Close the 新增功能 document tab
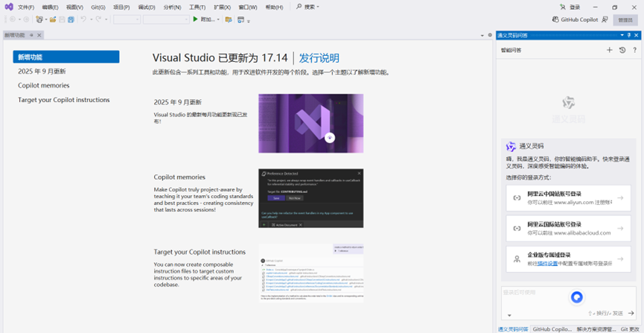The height and width of the screenshot is (333, 644). tap(39, 35)
